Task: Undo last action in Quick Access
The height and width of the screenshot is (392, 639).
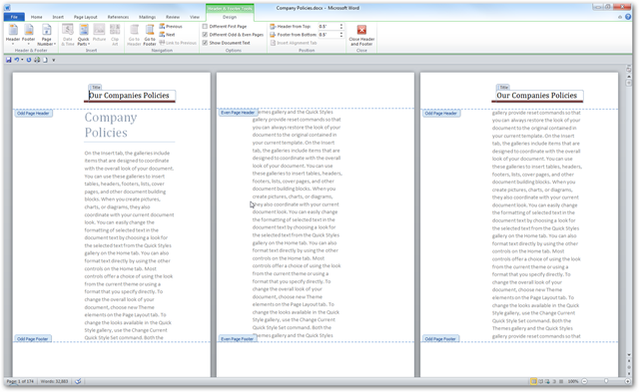Action: (16, 60)
